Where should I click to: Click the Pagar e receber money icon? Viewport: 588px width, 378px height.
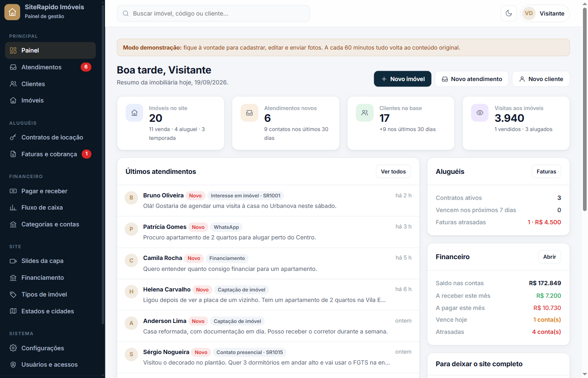pos(13,191)
